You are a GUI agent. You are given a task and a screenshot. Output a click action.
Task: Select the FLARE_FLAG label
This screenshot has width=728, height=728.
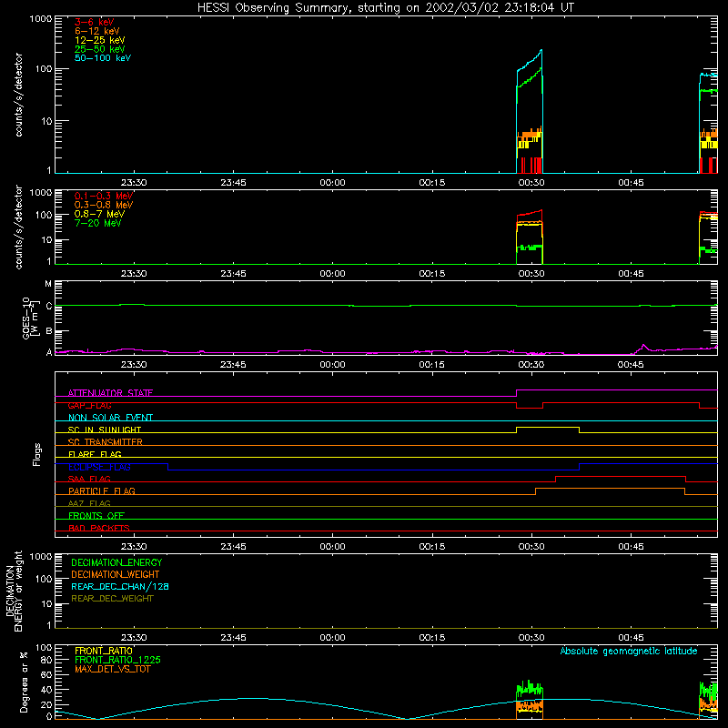coord(95,454)
